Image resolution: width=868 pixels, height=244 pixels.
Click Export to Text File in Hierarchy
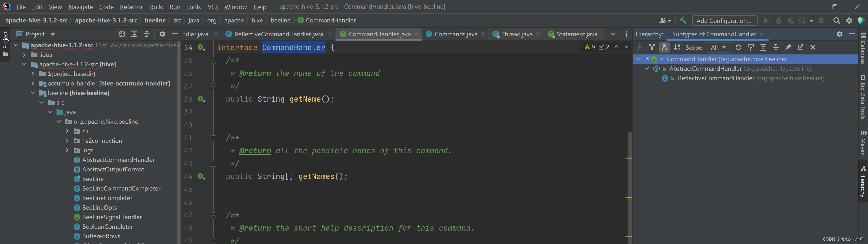coord(800,47)
